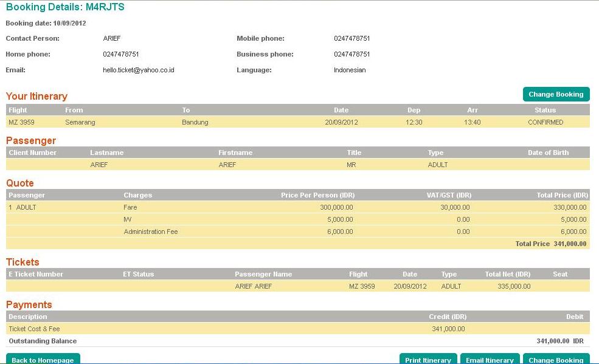The height and width of the screenshot is (364, 599).
Task: Click the home phone number value
Action: click(x=121, y=54)
